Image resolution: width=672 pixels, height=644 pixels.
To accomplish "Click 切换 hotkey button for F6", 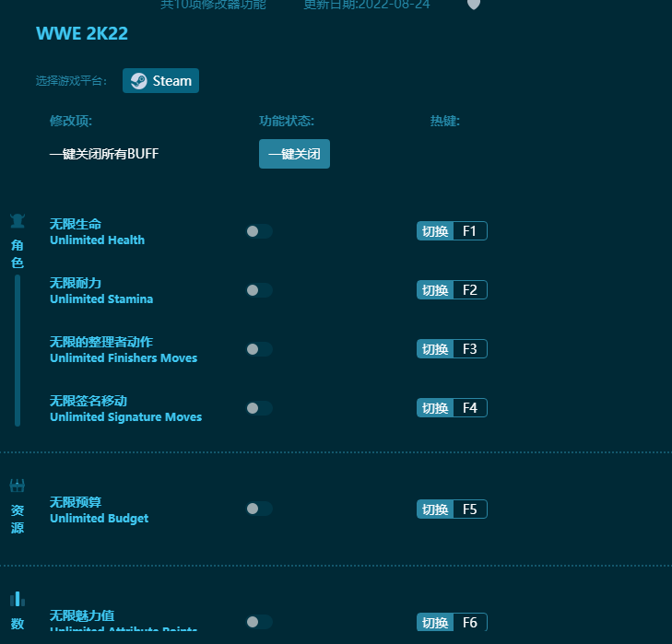I will coord(435,622).
